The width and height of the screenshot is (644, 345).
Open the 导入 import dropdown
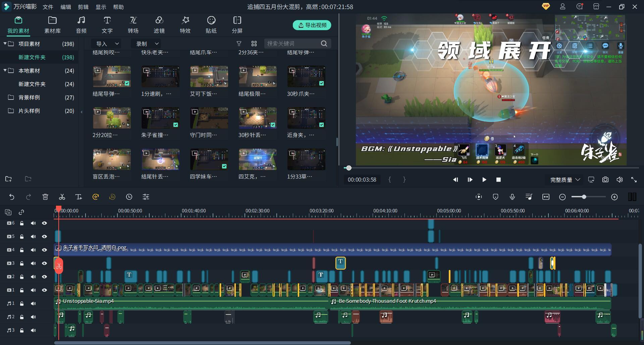[107, 44]
